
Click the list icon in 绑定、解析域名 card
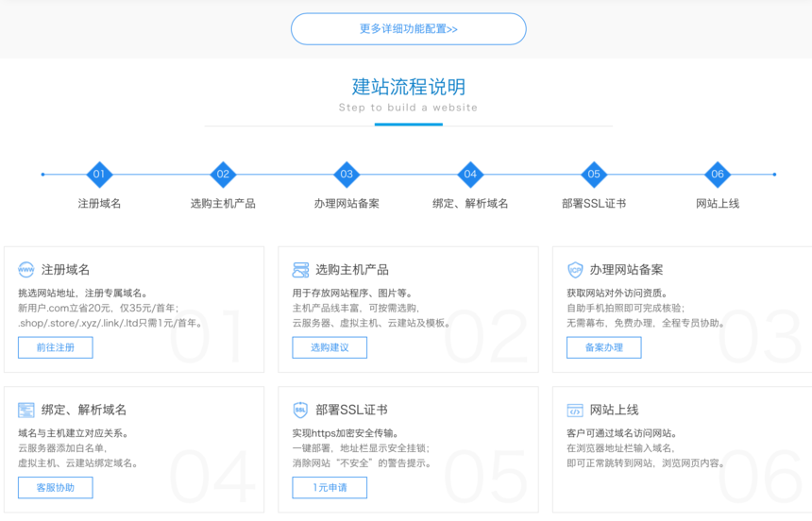click(25, 411)
